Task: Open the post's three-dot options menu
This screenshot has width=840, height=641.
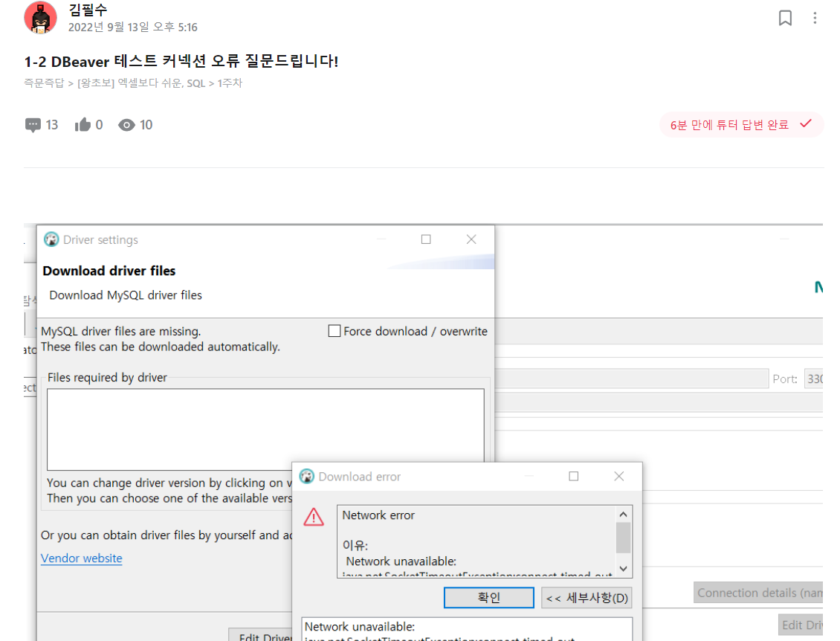Action: [815, 18]
